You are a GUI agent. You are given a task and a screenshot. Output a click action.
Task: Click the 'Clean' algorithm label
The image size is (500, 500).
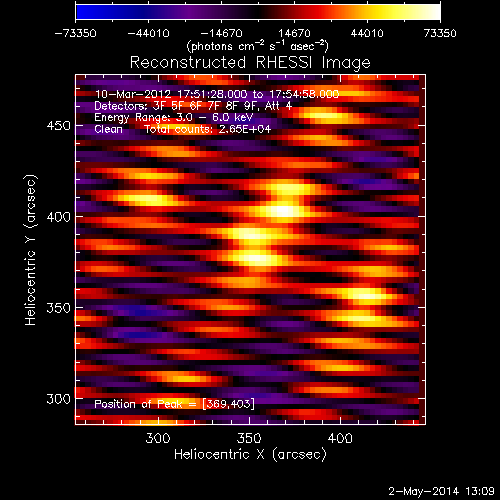click(108, 129)
